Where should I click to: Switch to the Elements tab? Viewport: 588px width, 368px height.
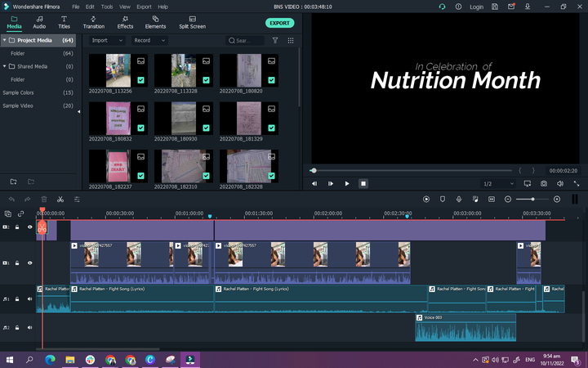155,22
